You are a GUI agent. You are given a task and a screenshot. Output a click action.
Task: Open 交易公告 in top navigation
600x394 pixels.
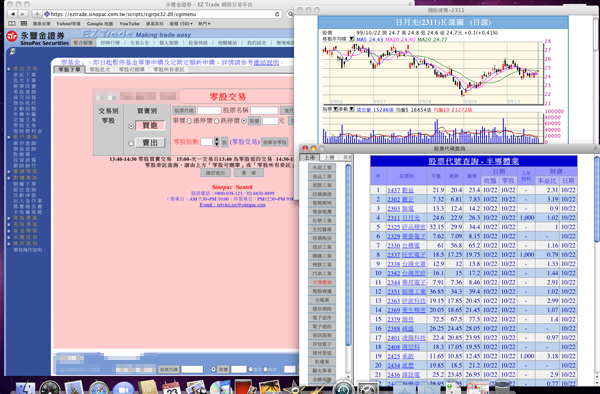140,43
